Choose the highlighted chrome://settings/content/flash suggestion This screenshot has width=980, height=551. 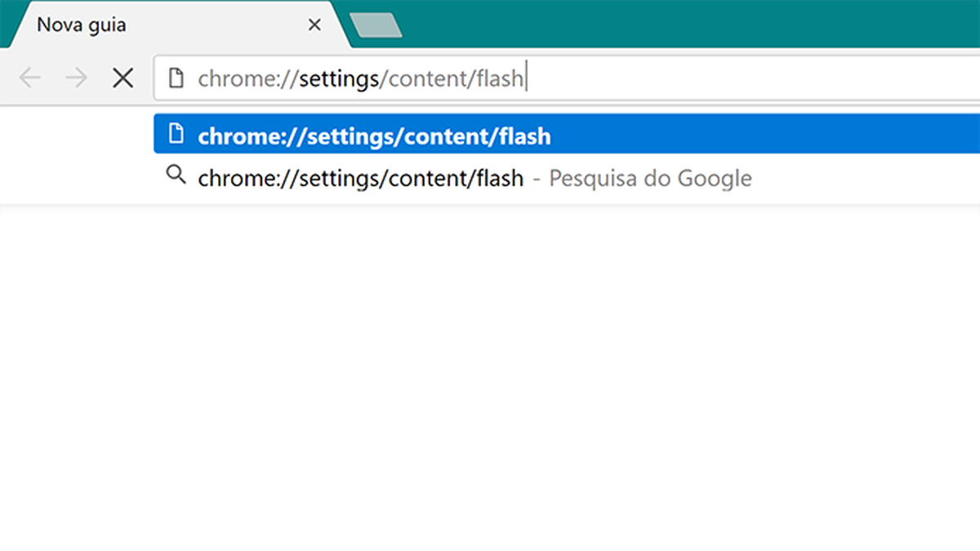pos(567,135)
